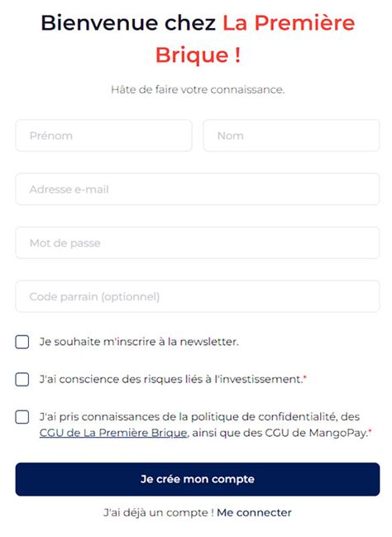This screenshot has width=392, height=537.
Task: Tick the newsletter subscription checkbox
Action: [x=22, y=342]
